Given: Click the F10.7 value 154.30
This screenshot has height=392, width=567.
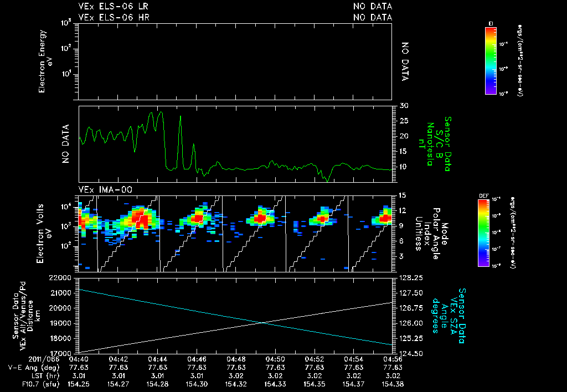Looking at the screenshot, I should point(197,384).
